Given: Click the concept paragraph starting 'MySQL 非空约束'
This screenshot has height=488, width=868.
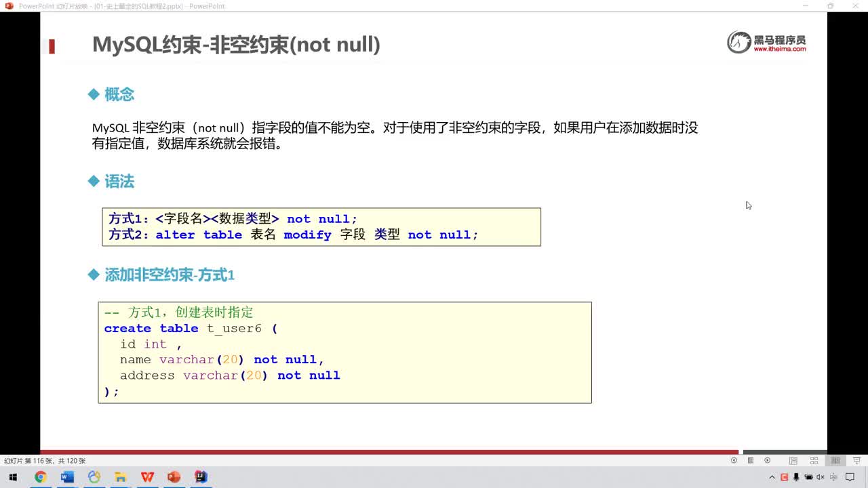Looking at the screenshot, I should [x=395, y=136].
